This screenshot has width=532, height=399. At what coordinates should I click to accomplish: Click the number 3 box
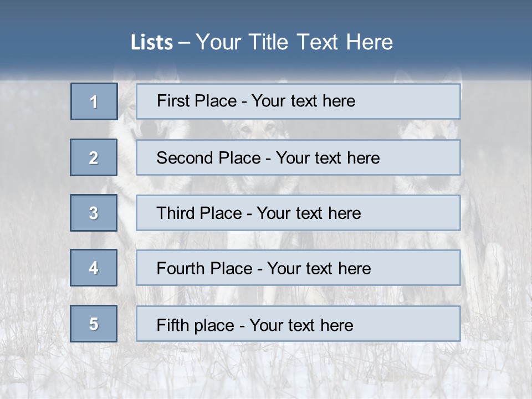point(94,213)
